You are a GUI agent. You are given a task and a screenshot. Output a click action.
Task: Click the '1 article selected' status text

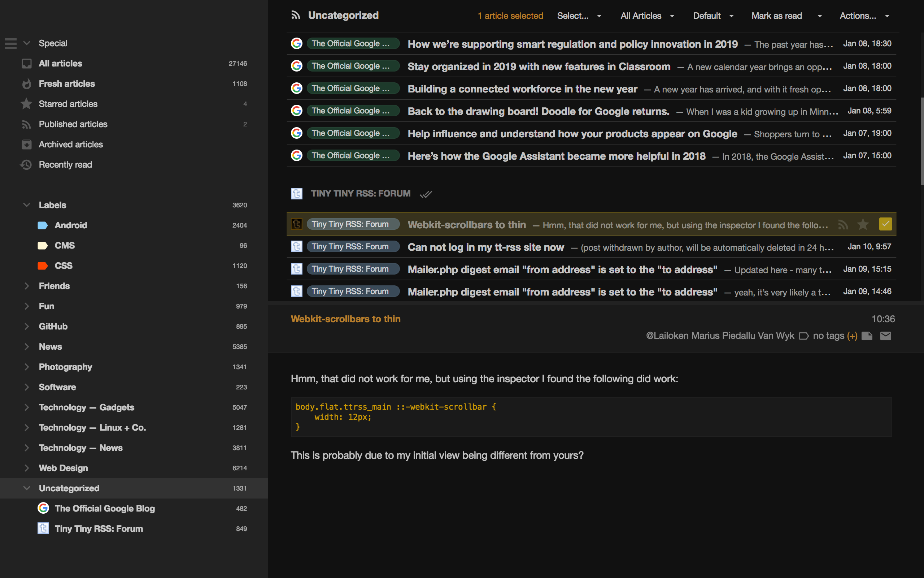tap(510, 16)
